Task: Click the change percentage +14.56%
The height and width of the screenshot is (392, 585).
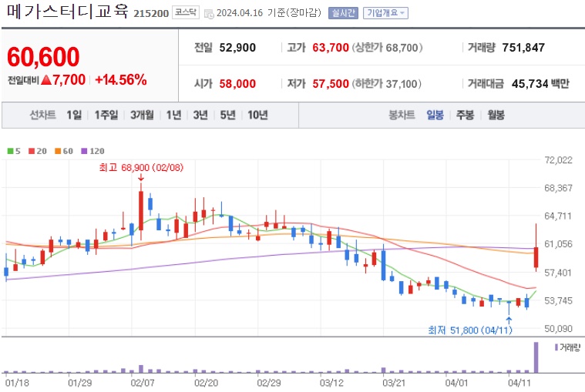Action: (x=120, y=80)
